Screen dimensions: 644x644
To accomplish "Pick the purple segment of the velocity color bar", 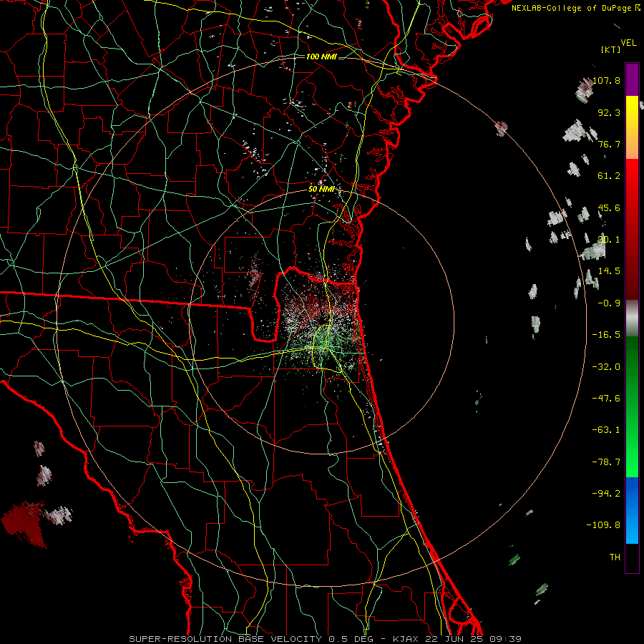I will click(632, 80).
